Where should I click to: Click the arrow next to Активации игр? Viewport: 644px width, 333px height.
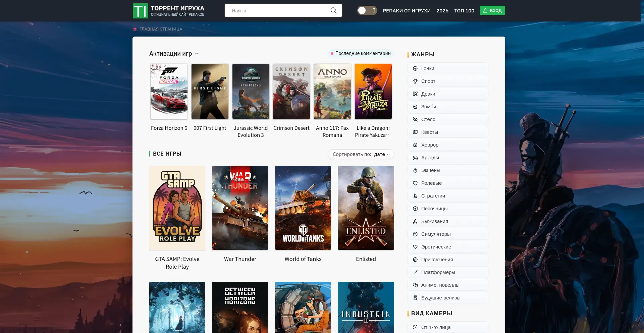[197, 54]
